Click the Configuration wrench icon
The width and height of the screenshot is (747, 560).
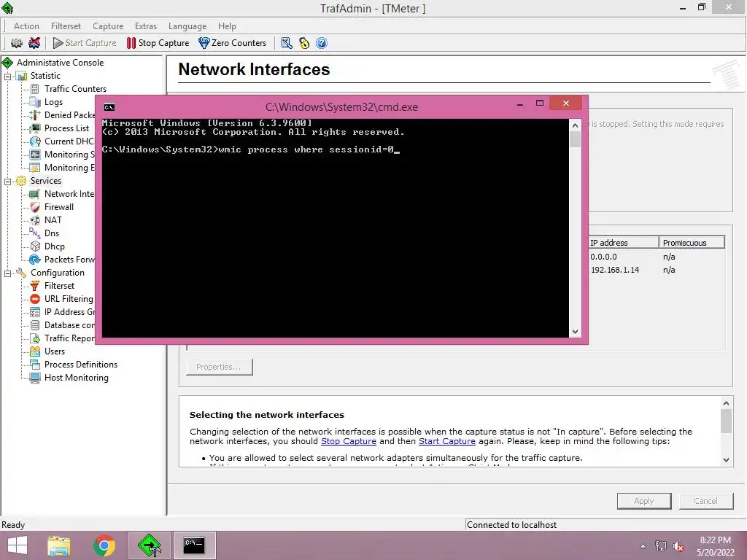[21, 273]
